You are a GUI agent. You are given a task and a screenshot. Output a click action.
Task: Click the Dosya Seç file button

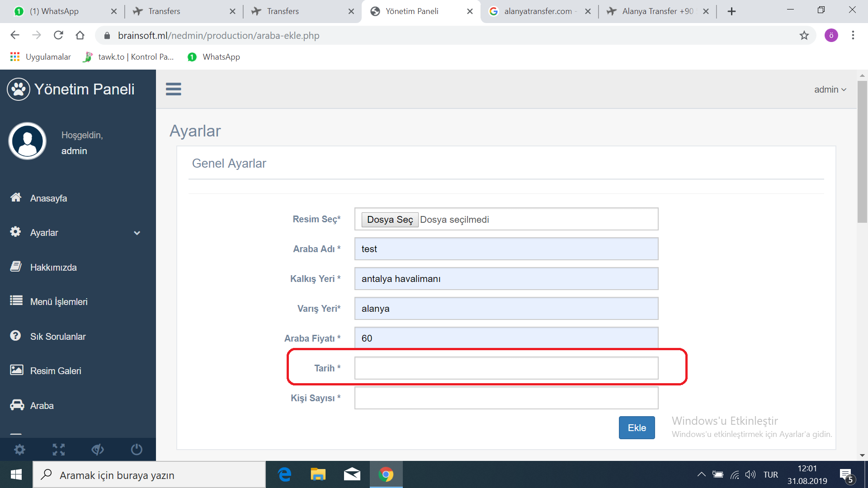tap(390, 220)
